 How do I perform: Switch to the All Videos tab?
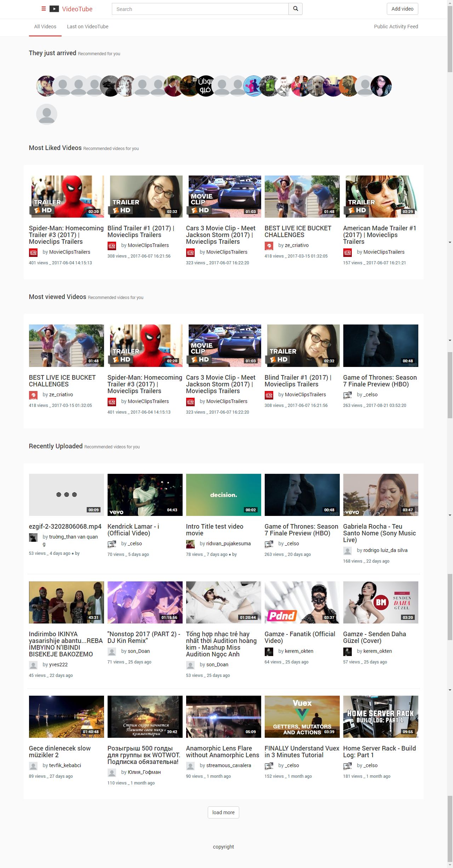[x=45, y=27]
